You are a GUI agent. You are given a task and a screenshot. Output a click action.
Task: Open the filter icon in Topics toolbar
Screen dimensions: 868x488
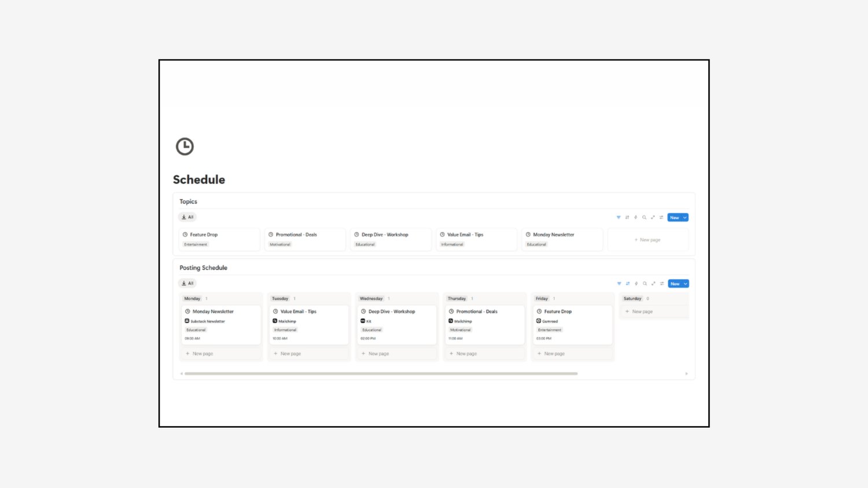click(619, 218)
